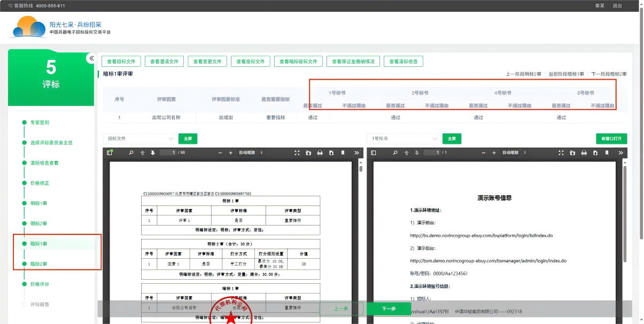Click the 退出 logout link
The height and width of the screenshot is (324, 644).
pos(617,5)
